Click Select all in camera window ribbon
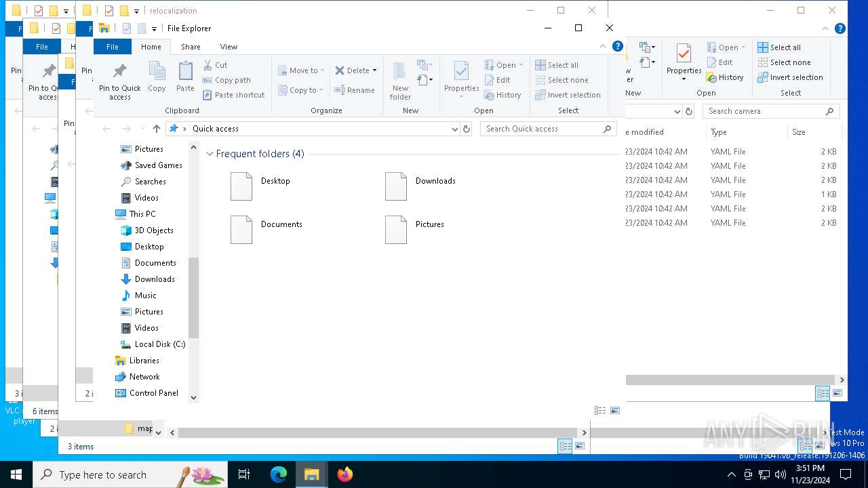868x488 pixels. coord(779,47)
